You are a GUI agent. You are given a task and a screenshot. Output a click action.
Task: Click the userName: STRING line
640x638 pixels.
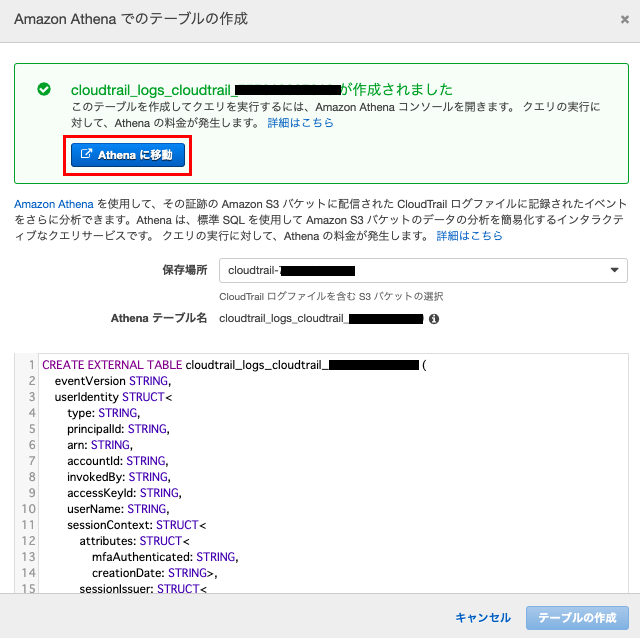[118, 509]
